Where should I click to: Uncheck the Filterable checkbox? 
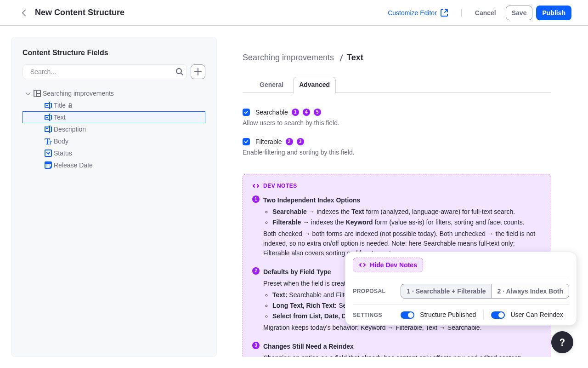click(246, 142)
